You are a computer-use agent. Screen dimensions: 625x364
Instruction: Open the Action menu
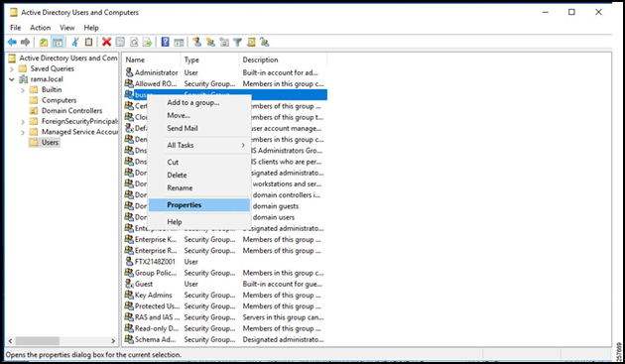41,28
